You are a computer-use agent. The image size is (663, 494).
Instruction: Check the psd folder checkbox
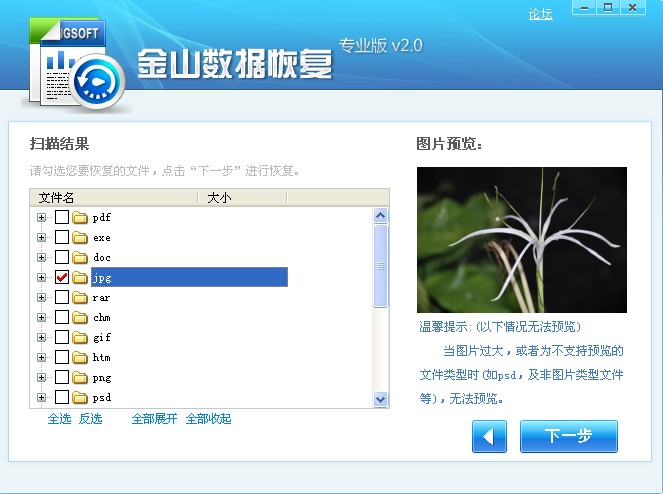click(62, 397)
